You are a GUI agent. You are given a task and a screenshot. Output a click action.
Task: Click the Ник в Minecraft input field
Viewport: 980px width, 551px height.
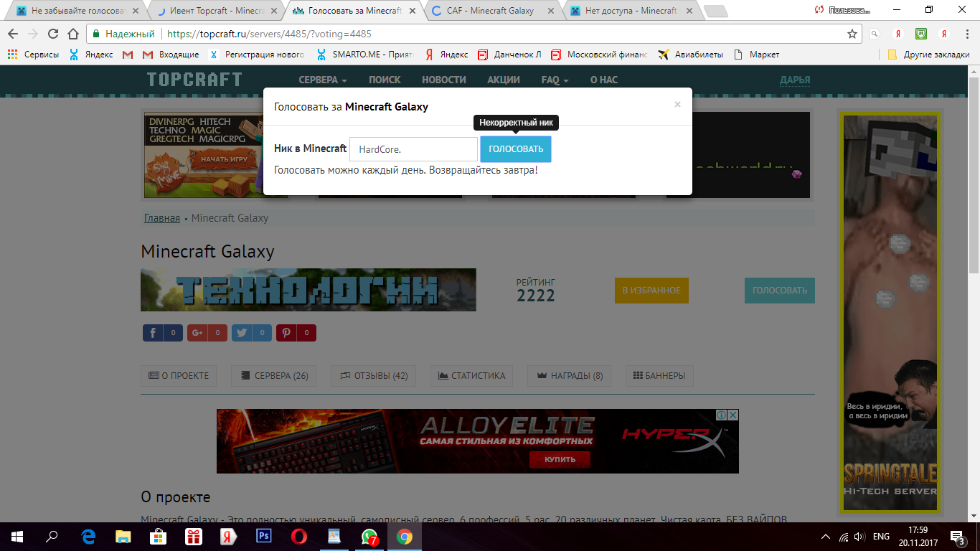[413, 149]
